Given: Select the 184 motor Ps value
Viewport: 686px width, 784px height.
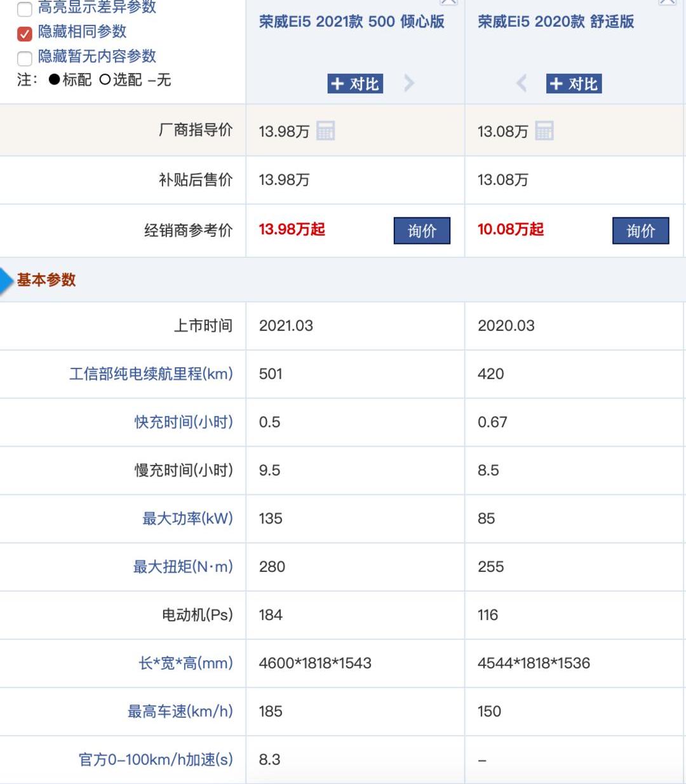Looking at the screenshot, I should (271, 616).
